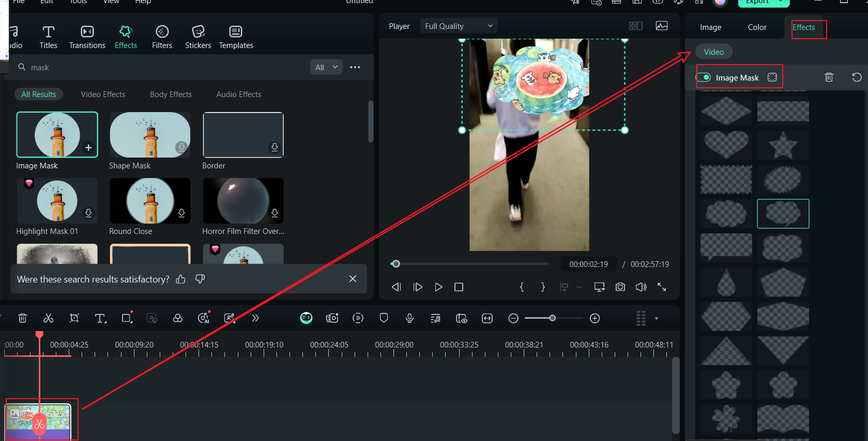Screen dimensions: 868x441
Task: Click the thumbs up feedback icon
Action: tap(180, 279)
